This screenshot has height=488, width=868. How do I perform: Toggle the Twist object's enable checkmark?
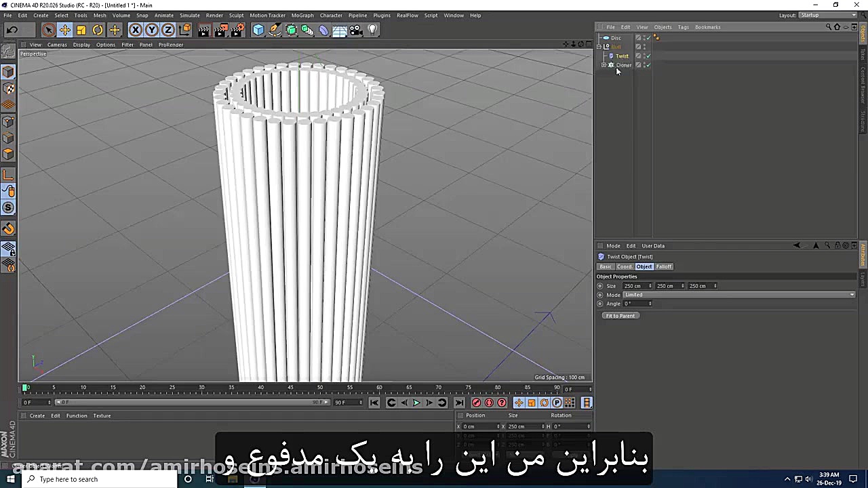coord(648,56)
